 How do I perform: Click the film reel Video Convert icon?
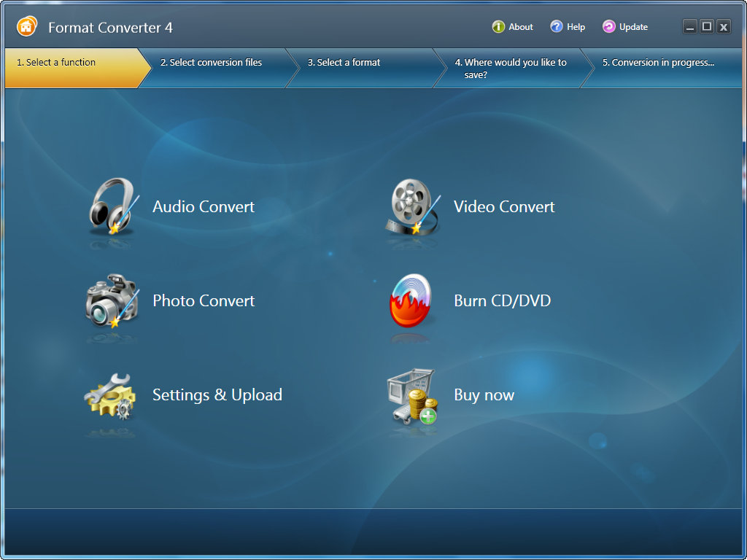coord(413,206)
